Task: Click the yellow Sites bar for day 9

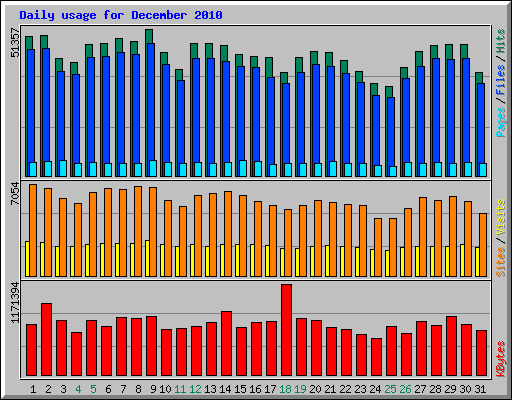Action: coord(147,258)
